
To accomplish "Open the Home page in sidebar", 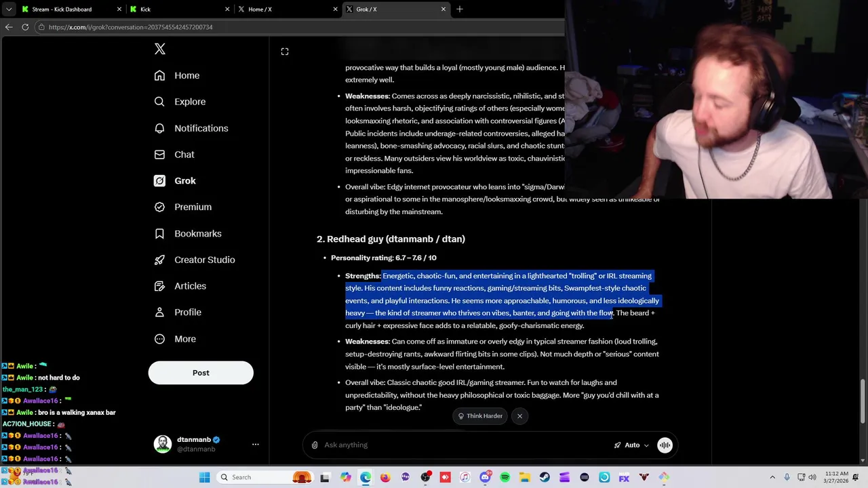I will tap(177, 75).
